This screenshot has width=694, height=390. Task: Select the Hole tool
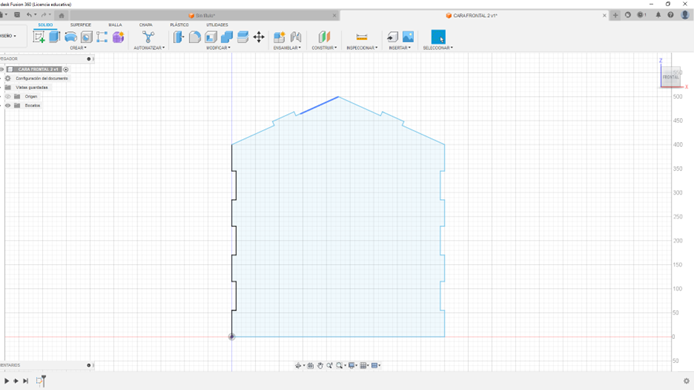click(x=86, y=37)
